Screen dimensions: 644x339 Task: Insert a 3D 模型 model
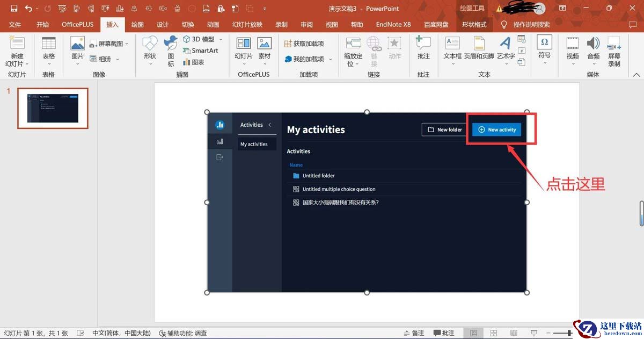(199, 39)
